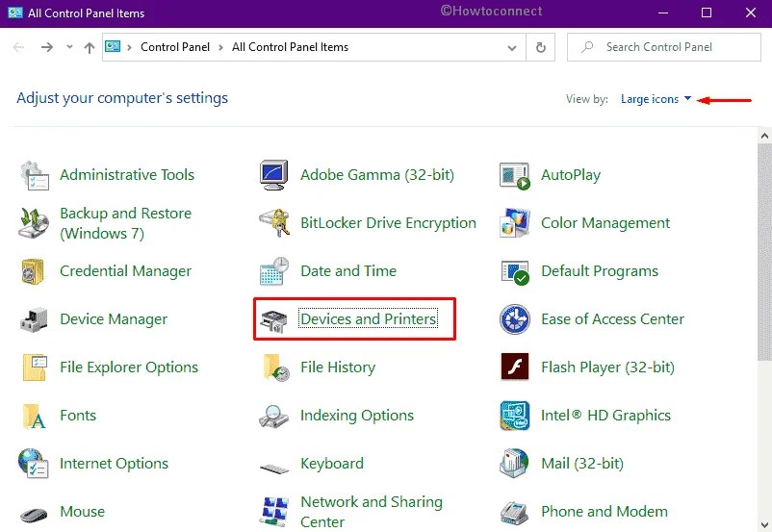Screen dimensions: 772x532
Task: Expand the address bar history chevron
Action: click(x=512, y=48)
